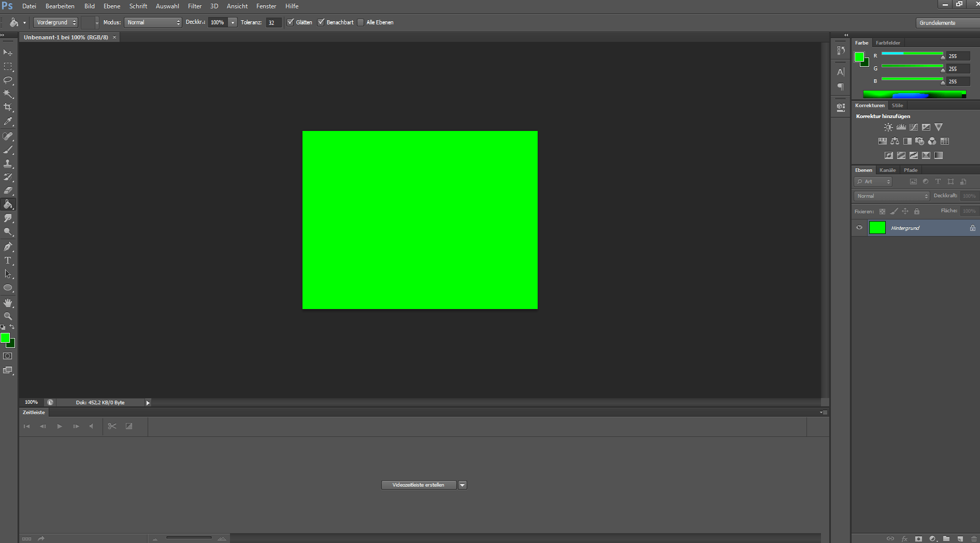
Task: Select the Healing Brush tool
Action: [x=8, y=136]
